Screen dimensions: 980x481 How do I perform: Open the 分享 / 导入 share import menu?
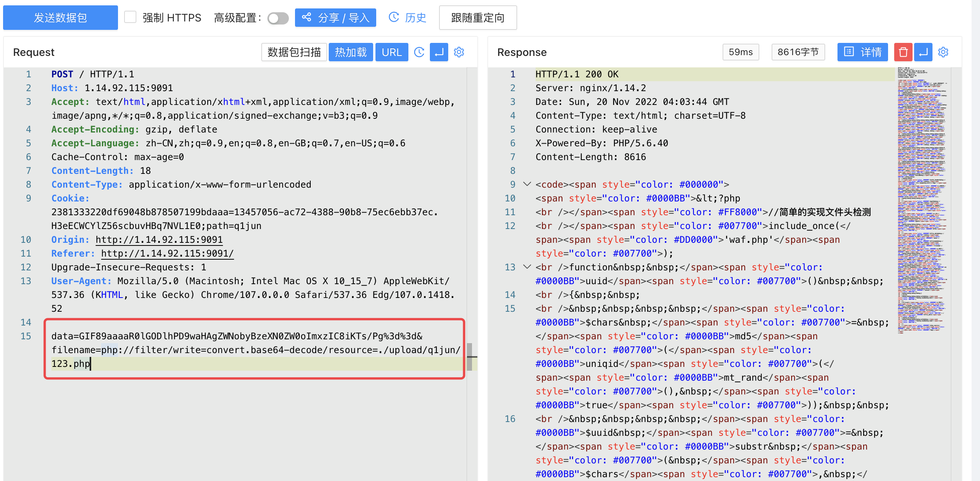(335, 18)
